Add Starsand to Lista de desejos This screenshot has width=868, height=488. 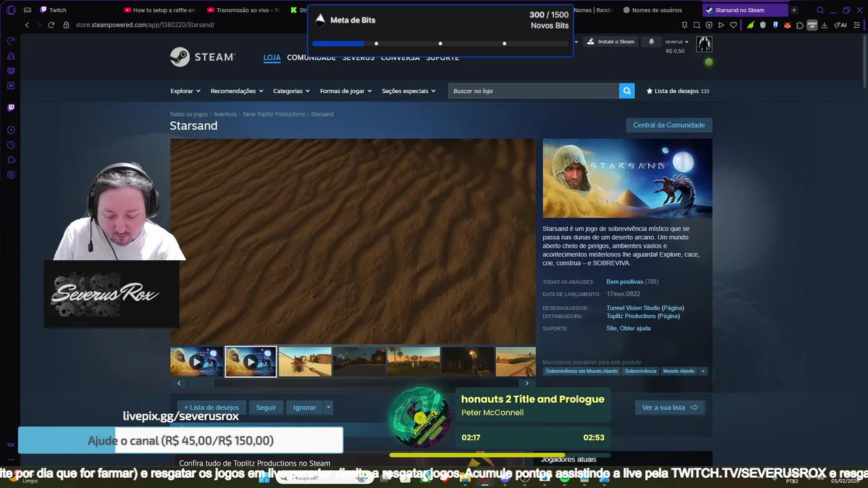pos(211,407)
